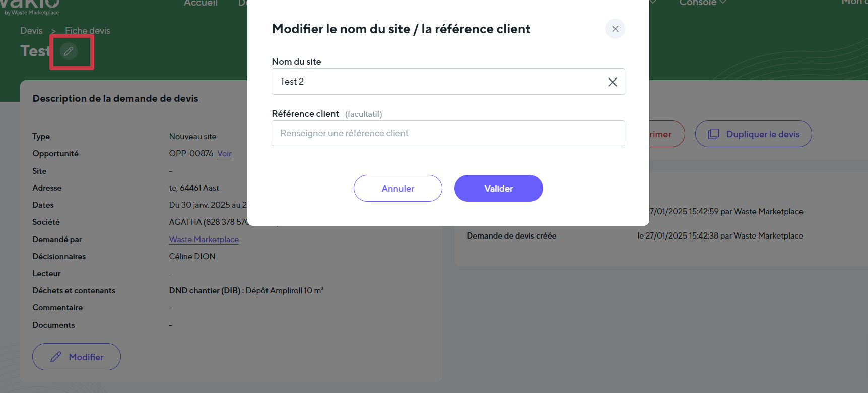Image resolution: width=868 pixels, height=393 pixels.
Task: Click the partially hidden red Supprimer button
Action: pyautogui.click(x=666, y=134)
